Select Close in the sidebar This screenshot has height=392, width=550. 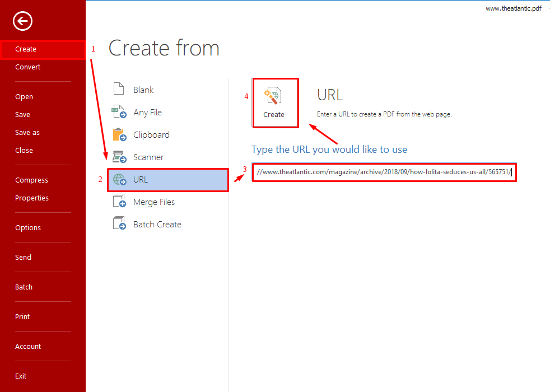(x=24, y=151)
